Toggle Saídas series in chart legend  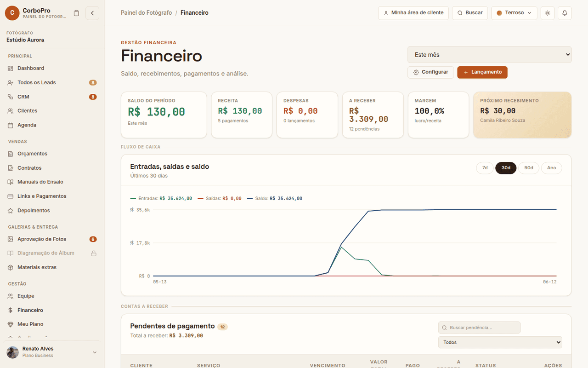coord(220,198)
